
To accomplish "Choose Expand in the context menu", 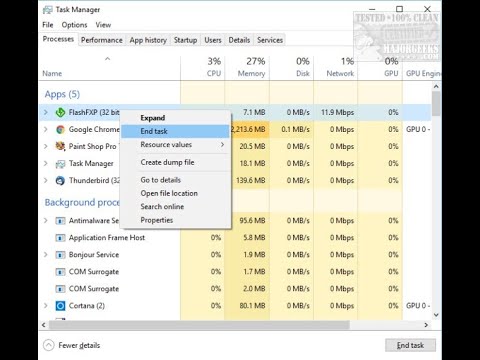I will (175, 118).
